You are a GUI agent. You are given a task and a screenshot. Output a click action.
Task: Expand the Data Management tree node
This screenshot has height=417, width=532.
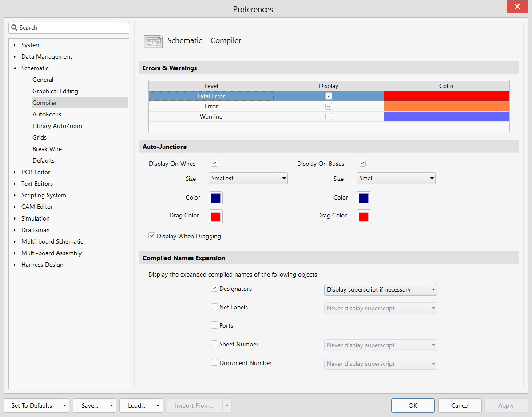[15, 57]
